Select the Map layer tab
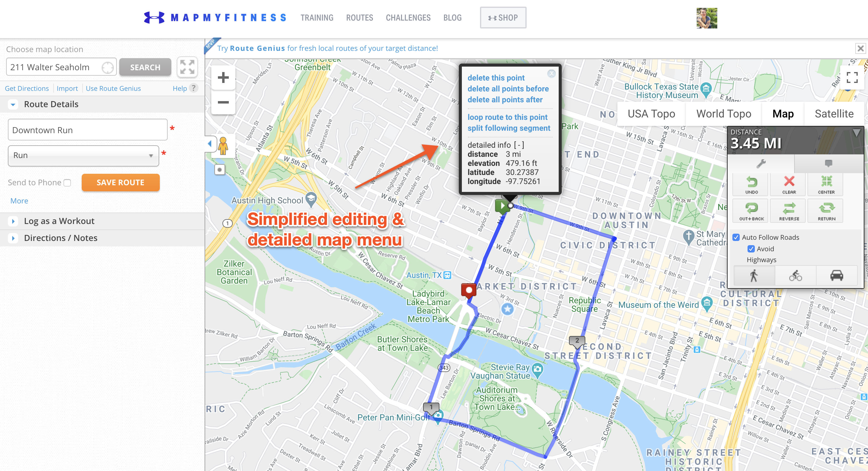The height and width of the screenshot is (471, 868). click(783, 114)
